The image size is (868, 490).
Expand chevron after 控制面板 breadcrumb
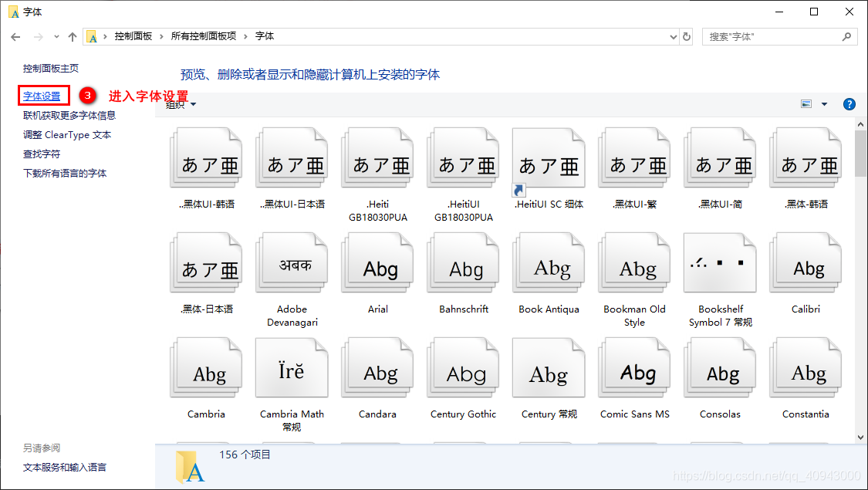[161, 36]
